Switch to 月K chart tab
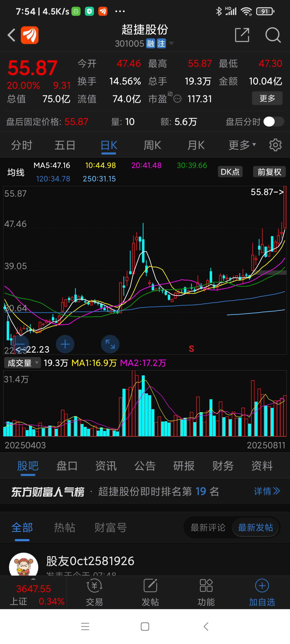This screenshot has height=644, width=290. click(196, 145)
